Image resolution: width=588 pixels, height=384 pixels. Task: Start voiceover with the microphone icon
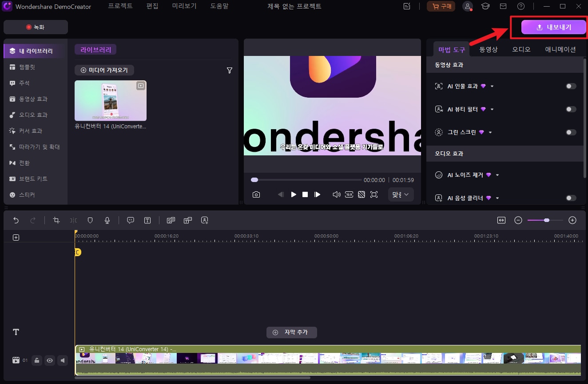[107, 220]
